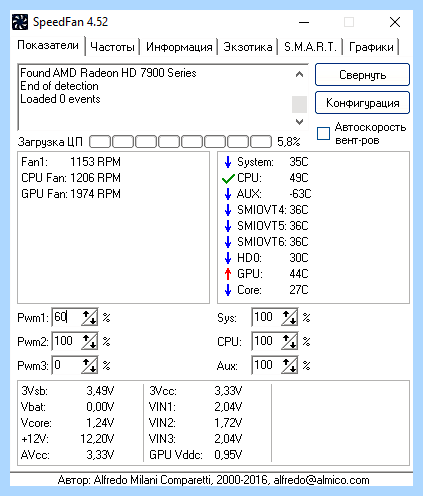Click the 3Vcc 3,33V voltage reading

pos(196,391)
